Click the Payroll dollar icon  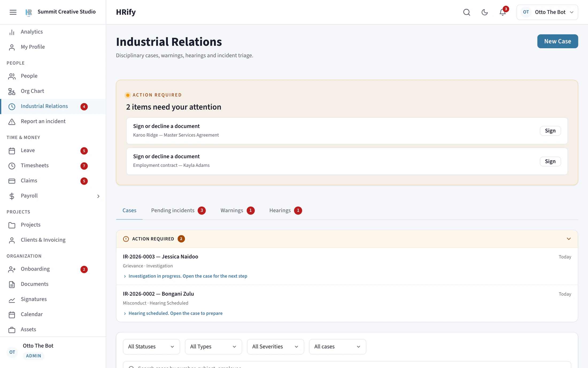coord(12,196)
